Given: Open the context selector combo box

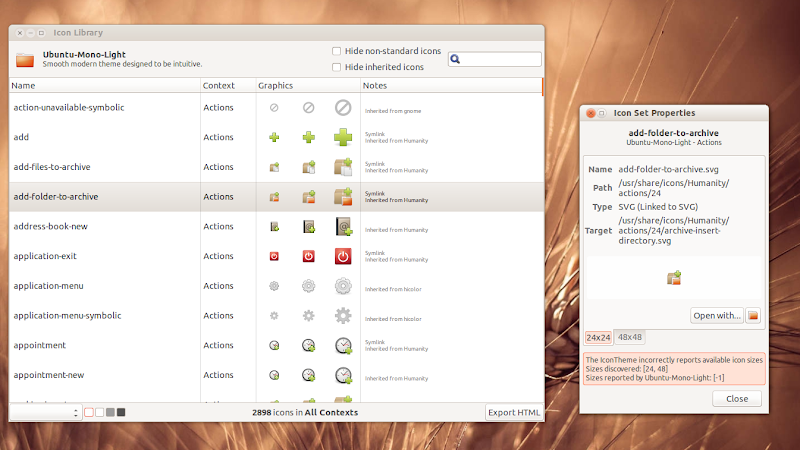Looking at the screenshot, I should point(45,412).
